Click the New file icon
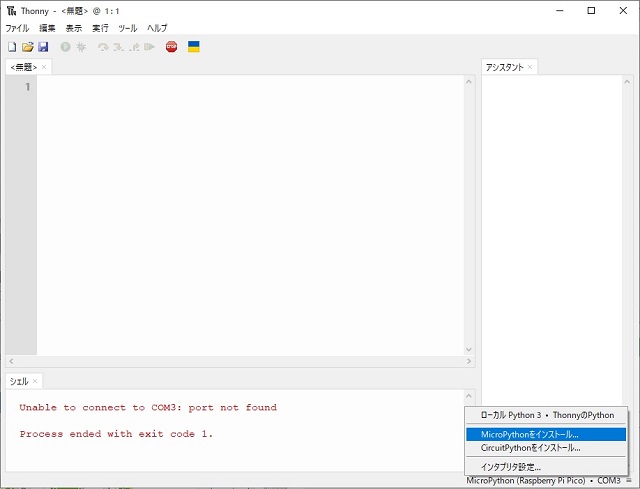The width and height of the screenshot is (640, 489). 12,47
